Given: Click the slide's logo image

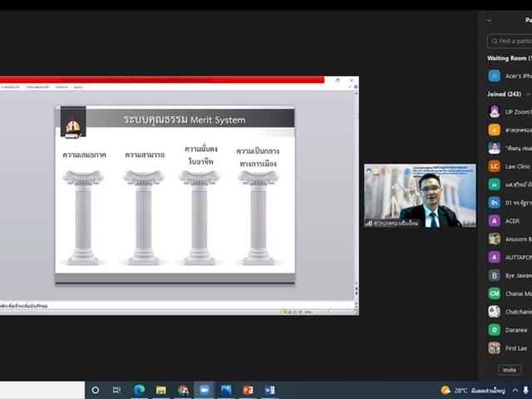Looking at the screenshot, I should [73, 122].
